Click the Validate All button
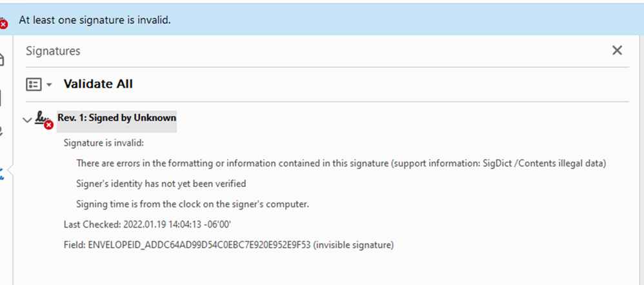This screenshot has height=285, width=644. tap(98, 84)
